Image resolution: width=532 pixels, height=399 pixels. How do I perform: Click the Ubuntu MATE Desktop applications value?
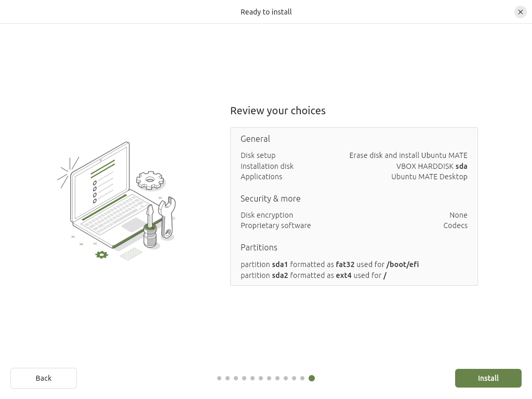[429, 177]
